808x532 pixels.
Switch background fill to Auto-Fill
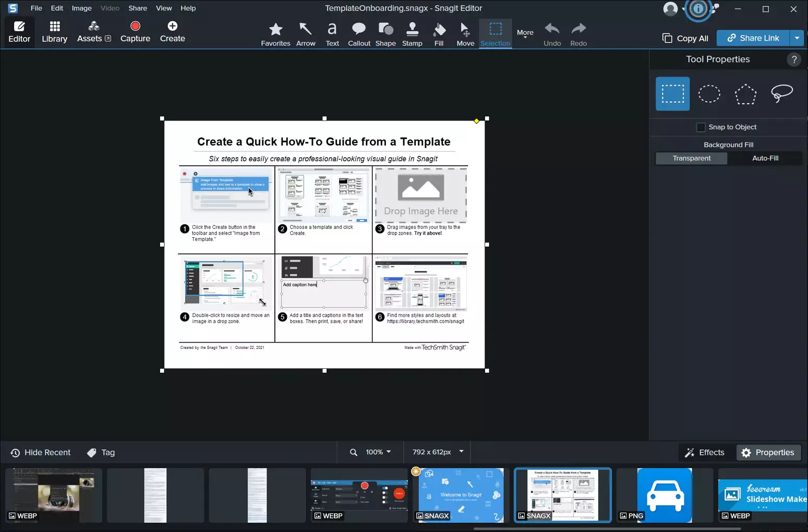(x=765, y=158)
